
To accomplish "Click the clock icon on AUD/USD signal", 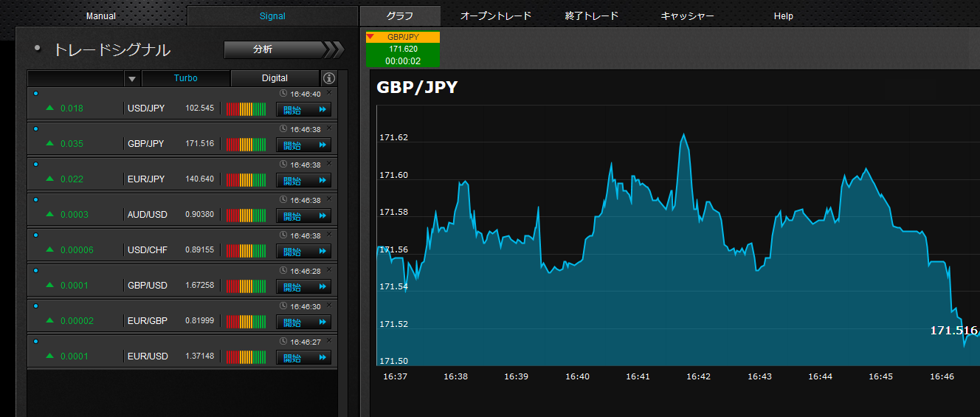I will point(284,200).
